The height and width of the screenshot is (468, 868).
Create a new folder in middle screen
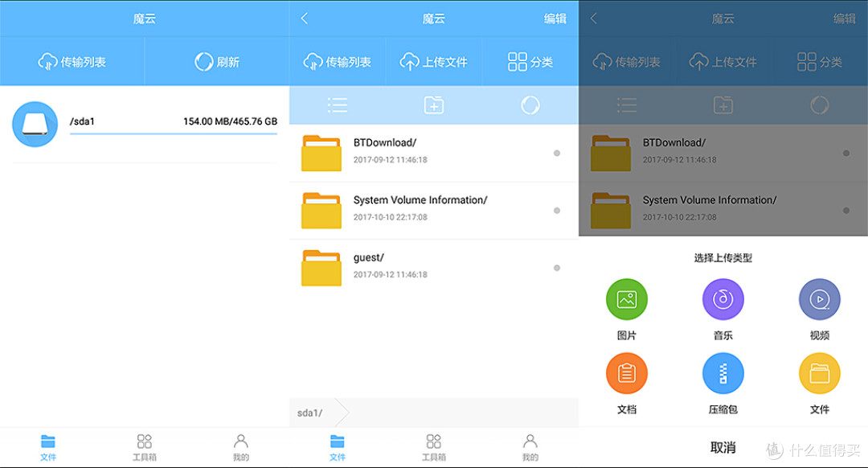coord(433,105)
